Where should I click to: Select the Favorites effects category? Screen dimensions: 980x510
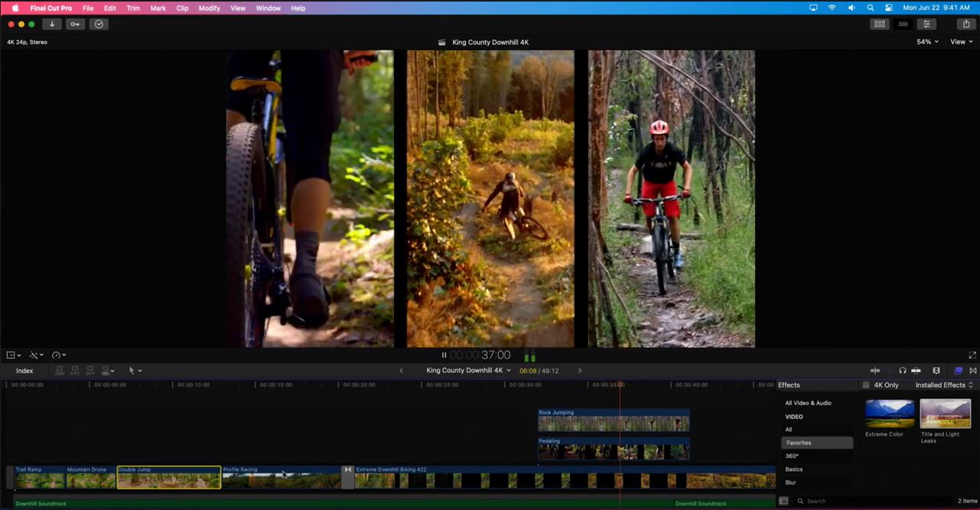click(817, 443)
